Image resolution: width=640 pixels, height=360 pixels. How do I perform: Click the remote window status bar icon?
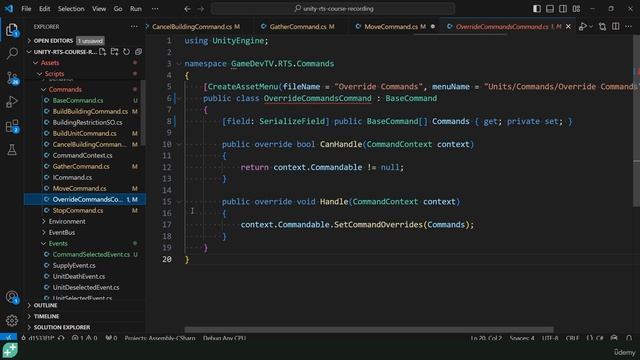tap(8, 338)
